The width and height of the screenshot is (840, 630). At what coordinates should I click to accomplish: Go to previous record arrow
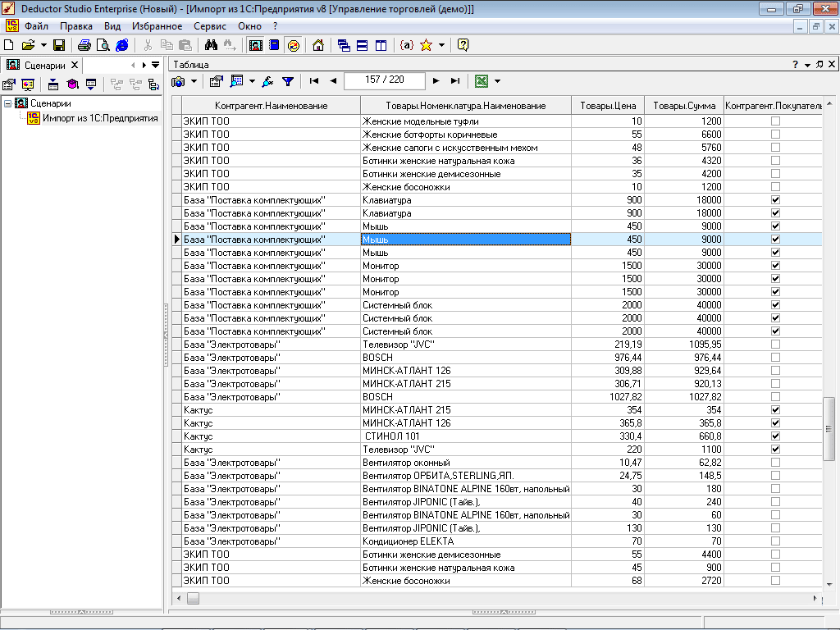coord(333,81)
